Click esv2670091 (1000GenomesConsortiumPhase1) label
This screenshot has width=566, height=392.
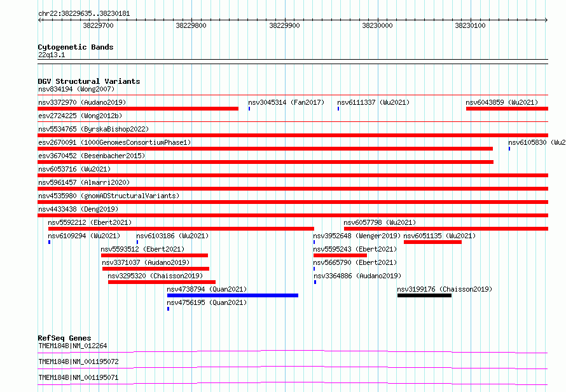coord(114,142)
